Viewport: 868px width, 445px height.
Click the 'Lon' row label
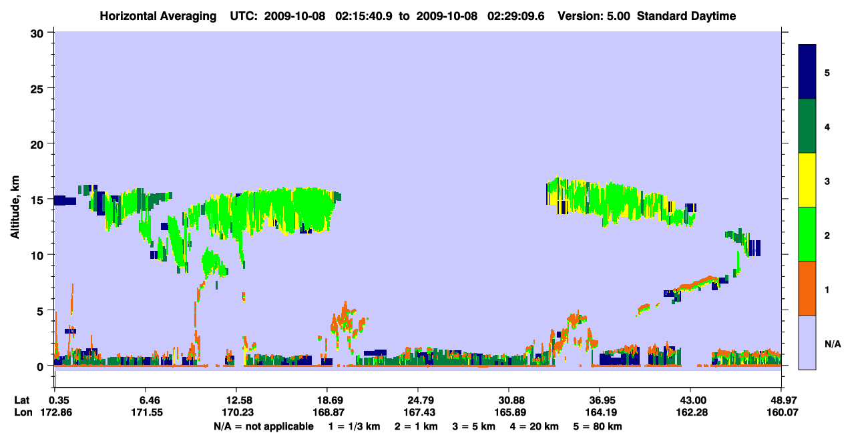click(23, 413)
